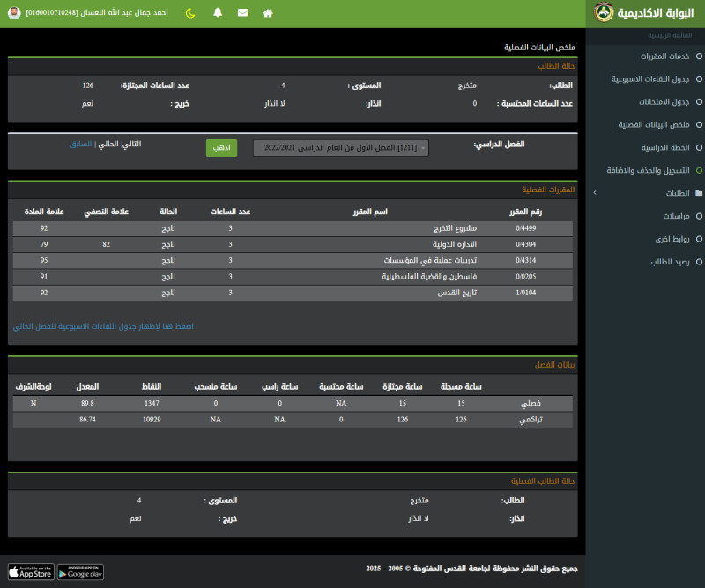
Task: Open the notifications bell icon
Action: pos(218,13)
